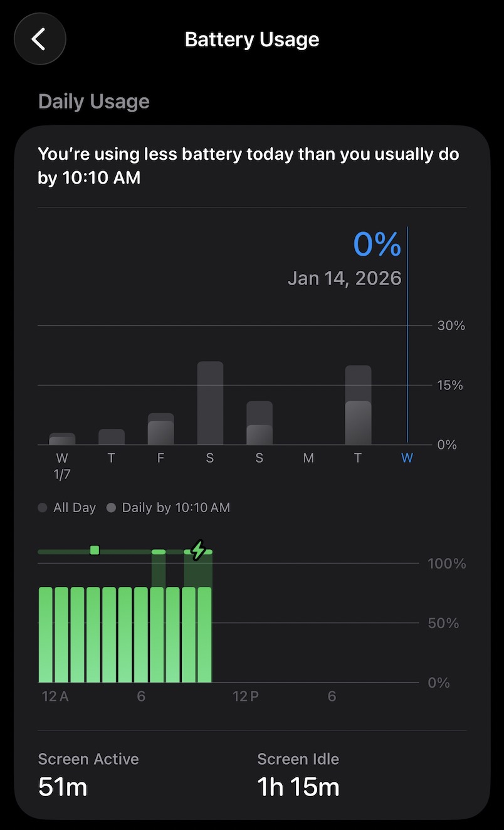Tap the leftmost green hourly battery bar

click(46, 634)
